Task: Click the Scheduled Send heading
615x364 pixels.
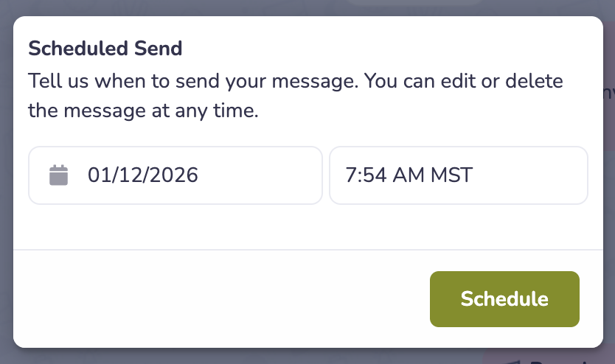Action: click(105, 49)
